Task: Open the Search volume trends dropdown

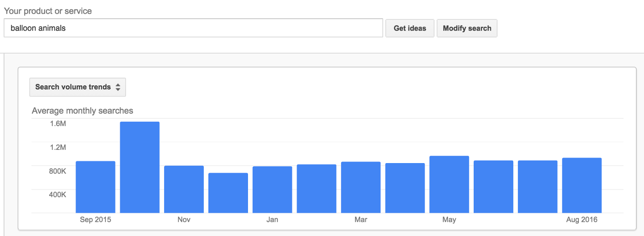Action: click(78, 87)
